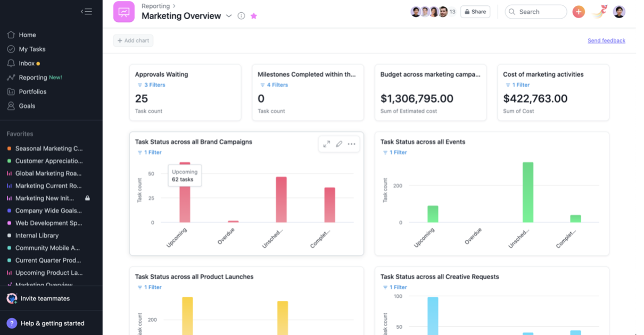Image resolution: width=644 pixels, height=335 pixels.
Task: Click the green Upcoming bar in Events chart
Action: (433, 214)
